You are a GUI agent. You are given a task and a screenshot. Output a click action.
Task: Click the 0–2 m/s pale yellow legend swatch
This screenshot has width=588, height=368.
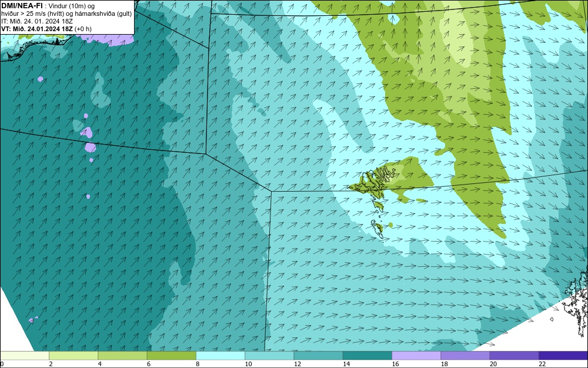[x=24, y=355]
